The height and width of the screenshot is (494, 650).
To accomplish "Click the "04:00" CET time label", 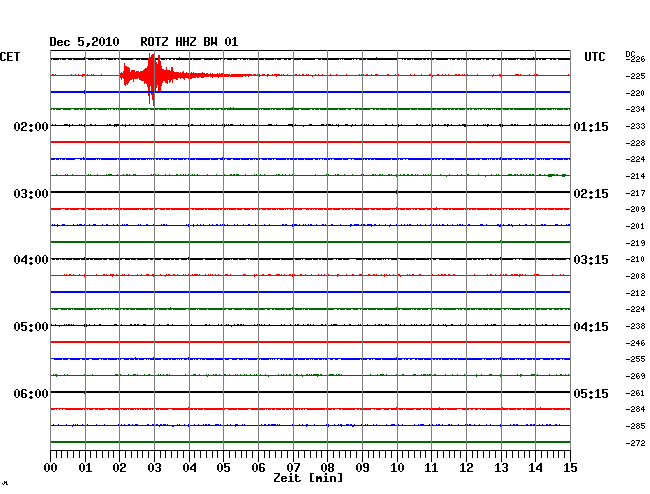I will point(31,260).
